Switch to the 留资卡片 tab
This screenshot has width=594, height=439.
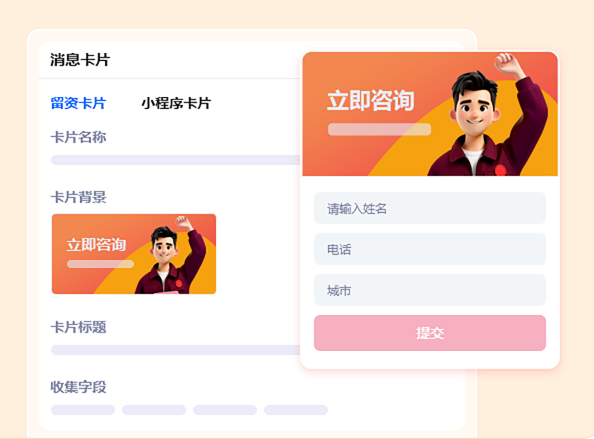coord(78,103)
